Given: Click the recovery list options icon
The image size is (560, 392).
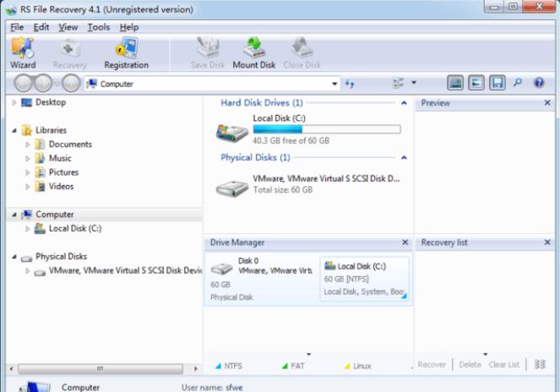Looking at the screenshot, I should 540,364.
